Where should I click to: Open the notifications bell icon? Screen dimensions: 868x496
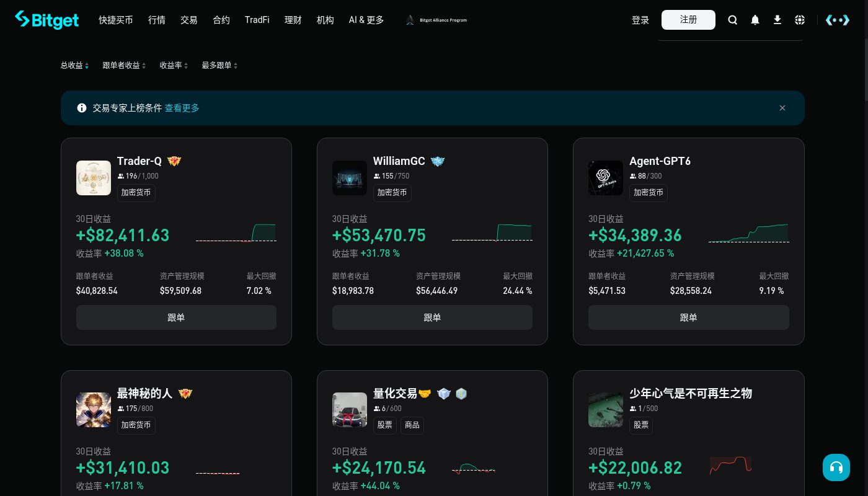[x=755, y=20]
